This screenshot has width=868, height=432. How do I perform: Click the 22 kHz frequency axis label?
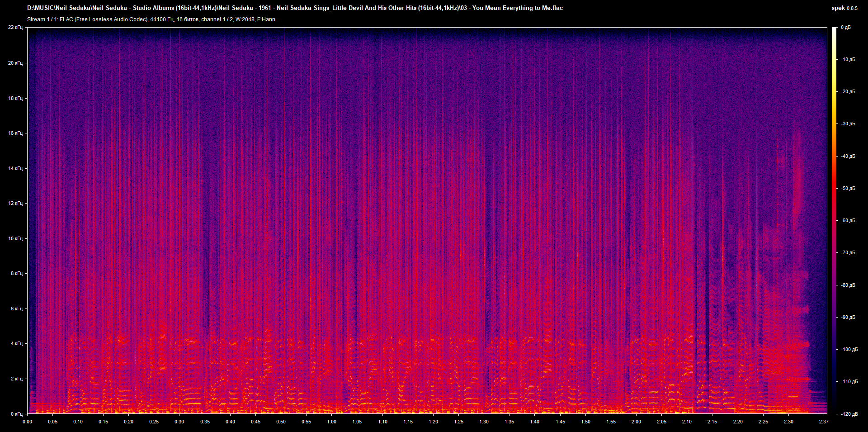(15, 28)
